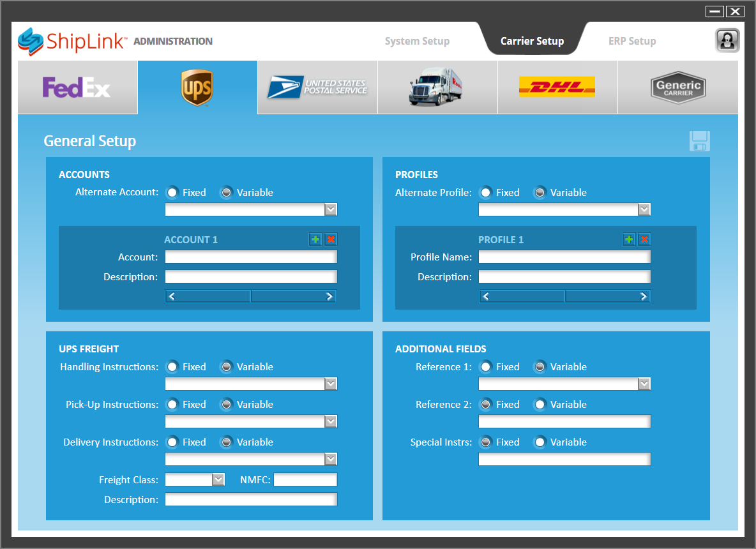Expand the Handling Instructions dropdown

tap(330, 384)
